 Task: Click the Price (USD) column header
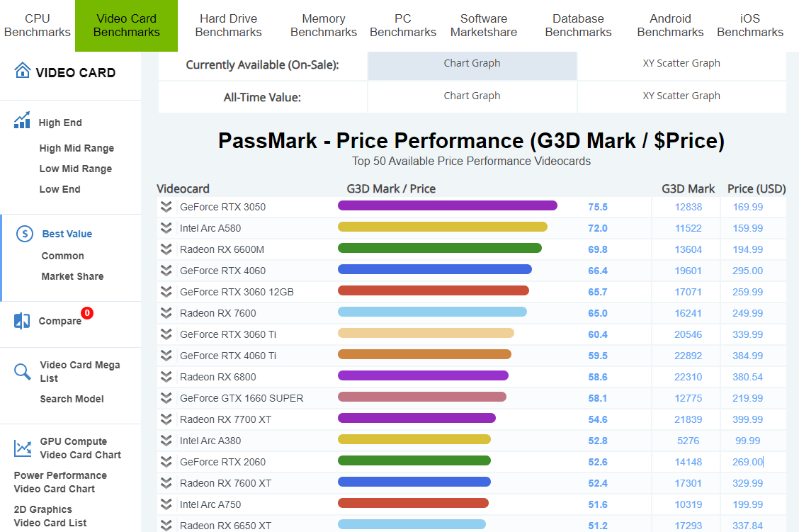(x=756, y=188)
